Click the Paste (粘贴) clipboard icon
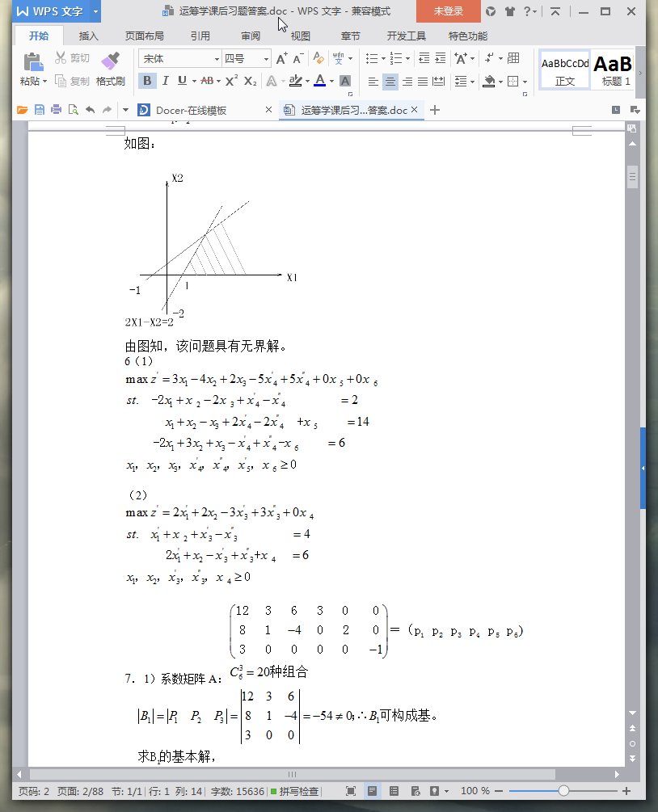 [x=33, y=63]
